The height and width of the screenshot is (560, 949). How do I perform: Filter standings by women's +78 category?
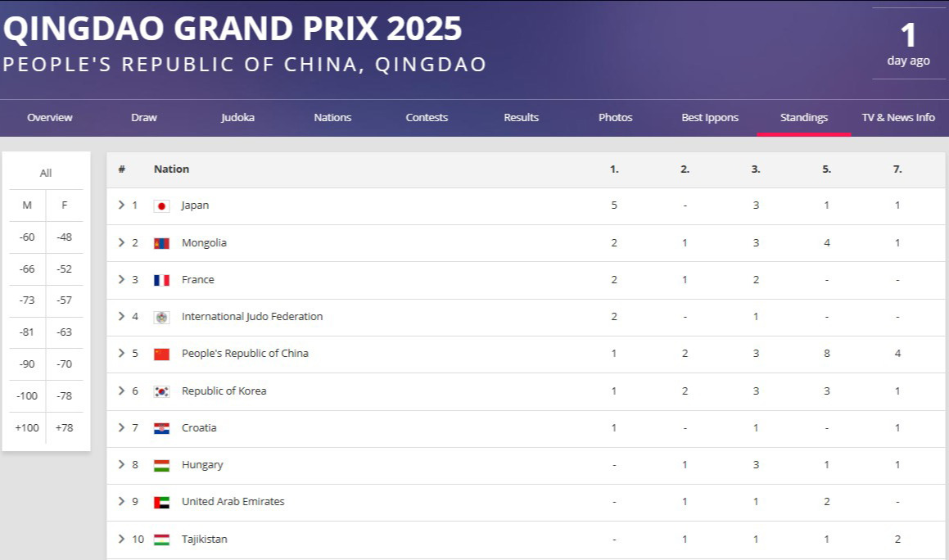pyautogui.click(x=64, y=427)
